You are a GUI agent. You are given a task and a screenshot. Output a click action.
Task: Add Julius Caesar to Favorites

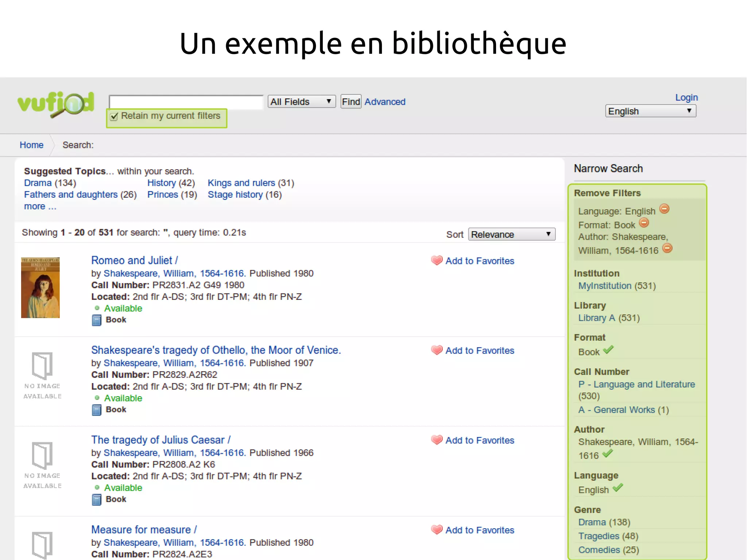[480, 440]
